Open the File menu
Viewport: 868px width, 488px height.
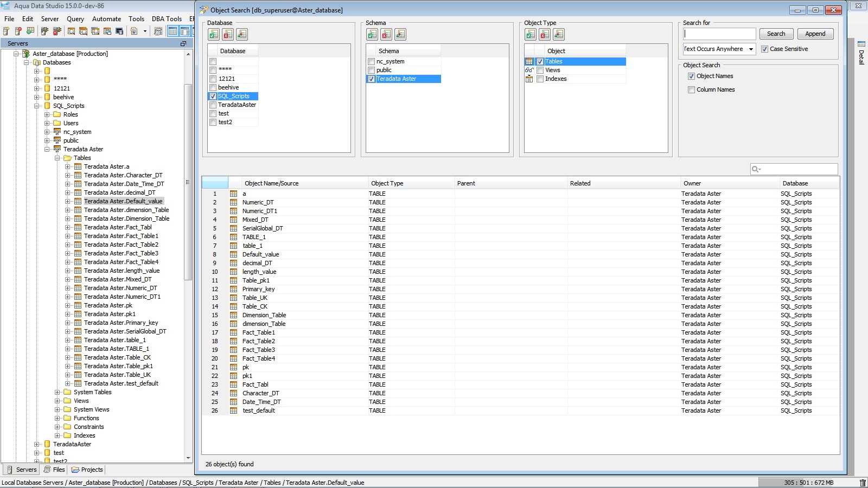9,18
